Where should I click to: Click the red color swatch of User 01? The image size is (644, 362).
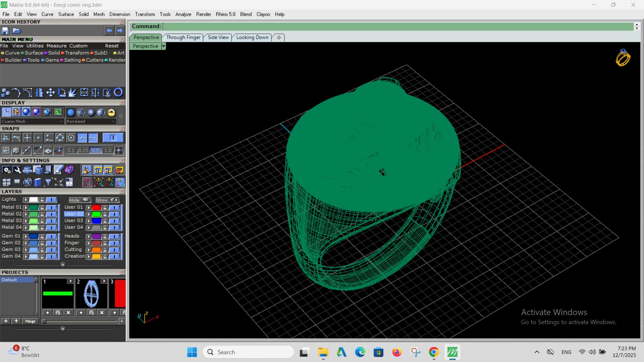point(96,207)
